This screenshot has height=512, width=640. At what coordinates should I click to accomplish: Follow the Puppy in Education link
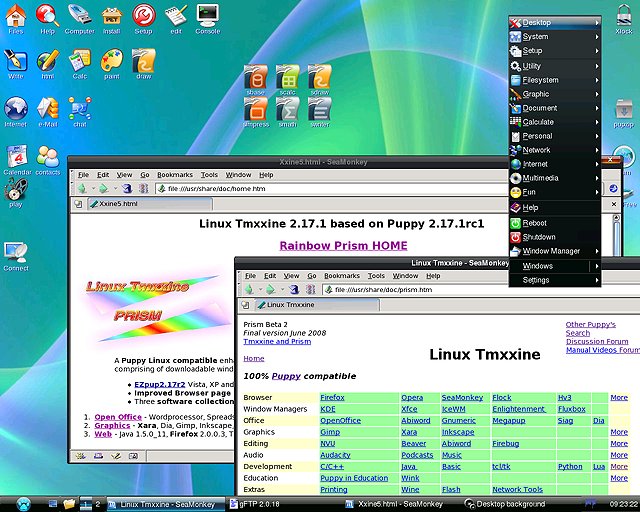pyautogui.click(x=354, y=478)
